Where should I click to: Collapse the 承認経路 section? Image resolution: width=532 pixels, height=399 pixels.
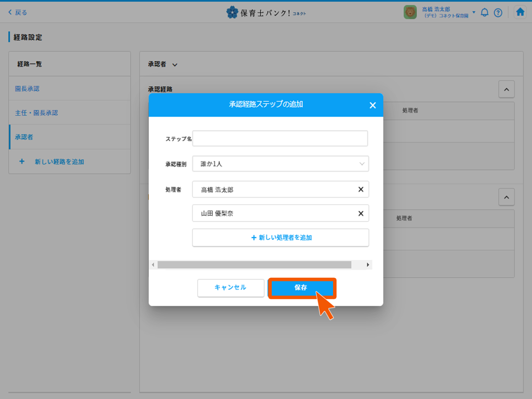pyautogui.click(x=506, y=89)
